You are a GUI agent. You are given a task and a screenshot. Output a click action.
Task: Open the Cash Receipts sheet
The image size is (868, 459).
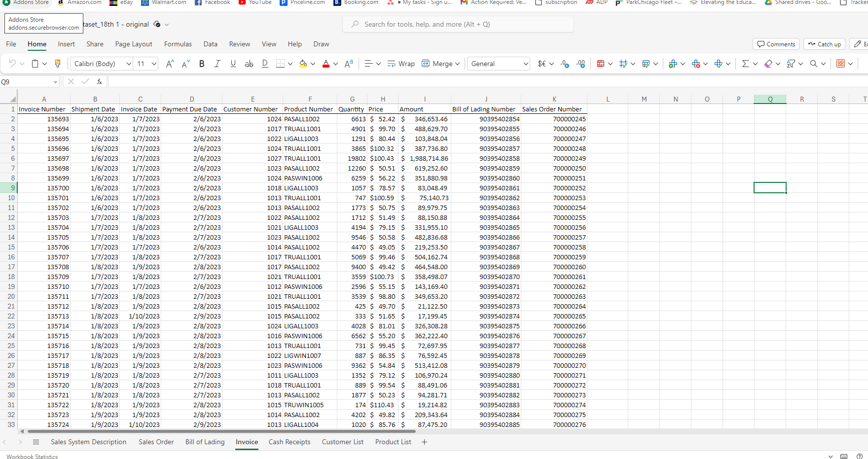289,442
